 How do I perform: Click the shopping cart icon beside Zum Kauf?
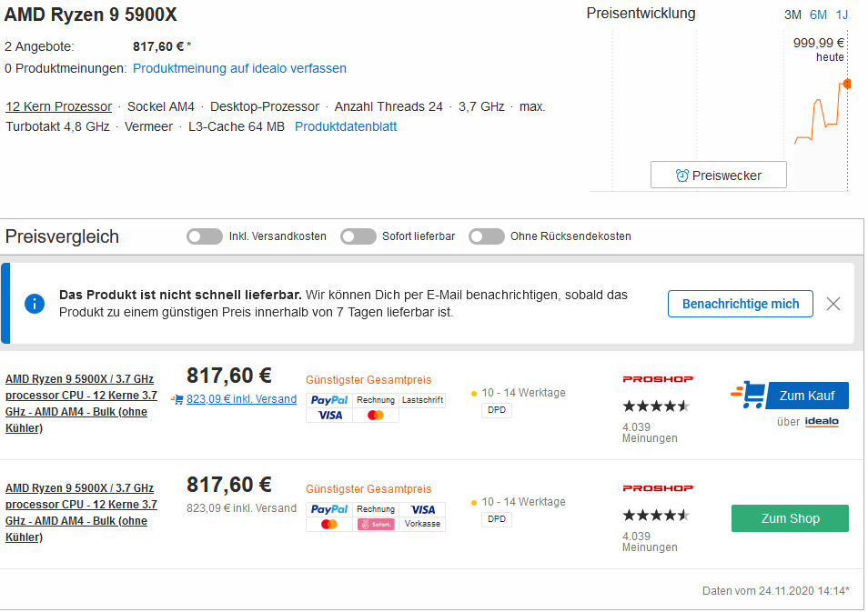click(x=748, y=395)
